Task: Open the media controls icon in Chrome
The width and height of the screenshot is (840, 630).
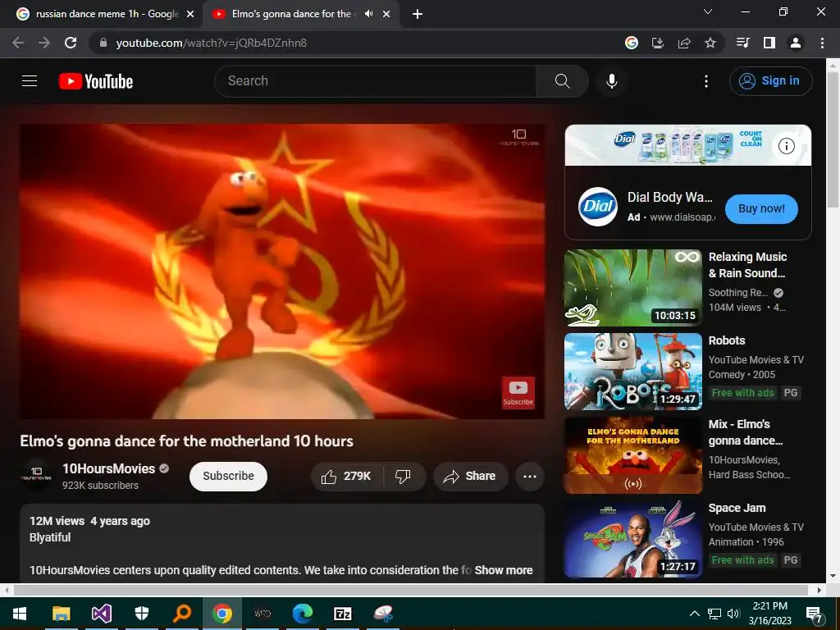Action: tap(743, 43)
